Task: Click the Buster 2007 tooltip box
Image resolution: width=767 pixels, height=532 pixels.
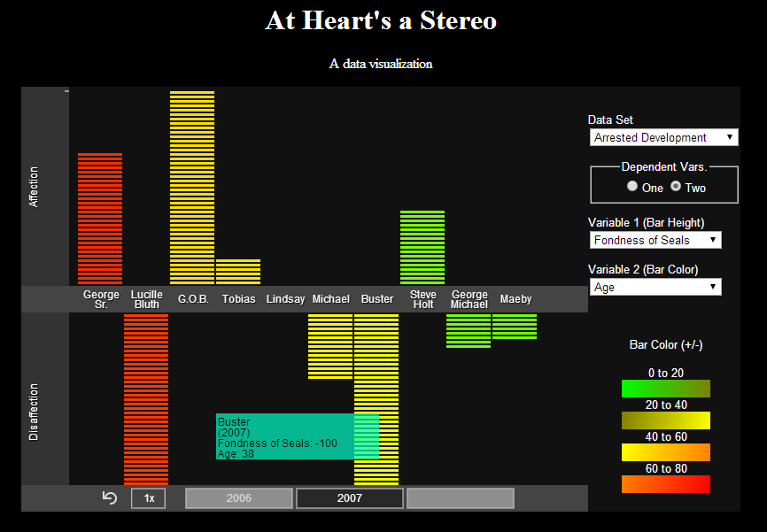Action: click(298, 436)
